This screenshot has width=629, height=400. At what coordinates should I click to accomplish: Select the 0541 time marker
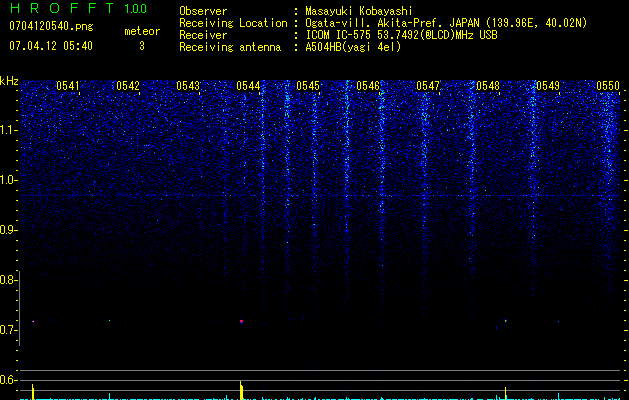coord(68,86)
